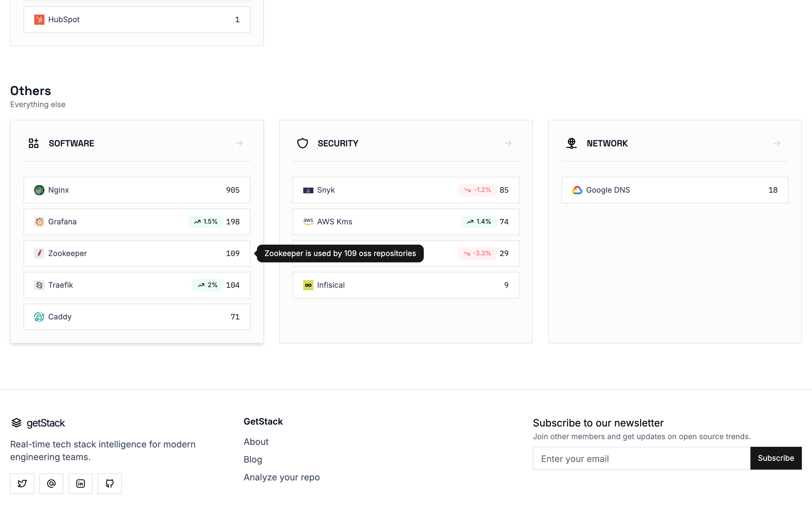The height and width of the screenshot is (507, 812).
Task: Click the Software category grid icon
Action: click(x=34, y=143)
